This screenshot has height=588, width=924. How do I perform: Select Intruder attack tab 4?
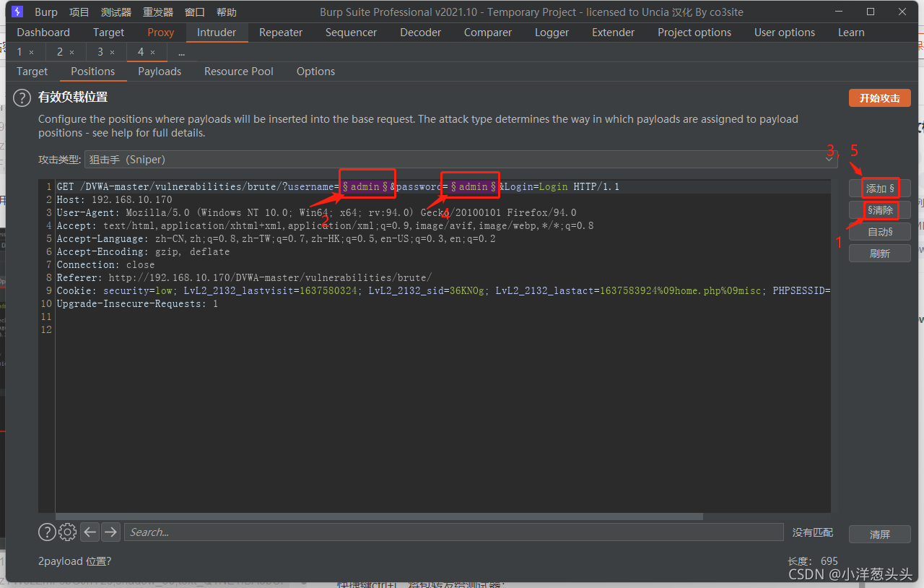141,52
